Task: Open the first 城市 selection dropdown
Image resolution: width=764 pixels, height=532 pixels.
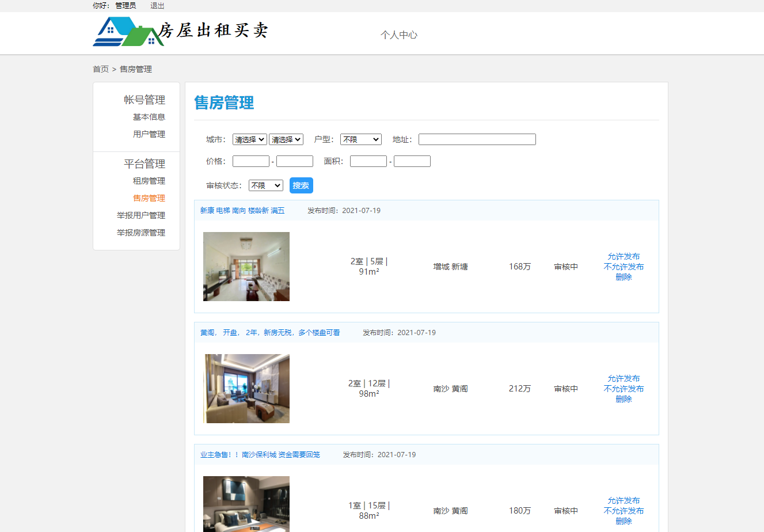Action: [x=249, y=139]
